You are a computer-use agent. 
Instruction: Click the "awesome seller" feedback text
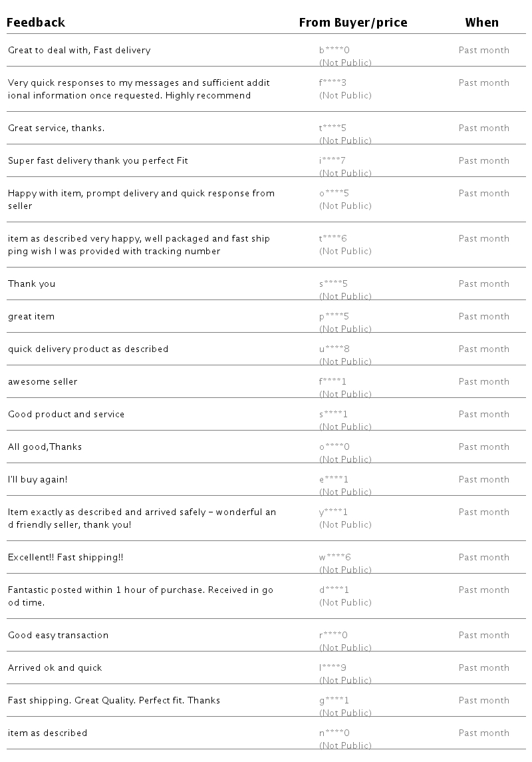coord(43,382)
